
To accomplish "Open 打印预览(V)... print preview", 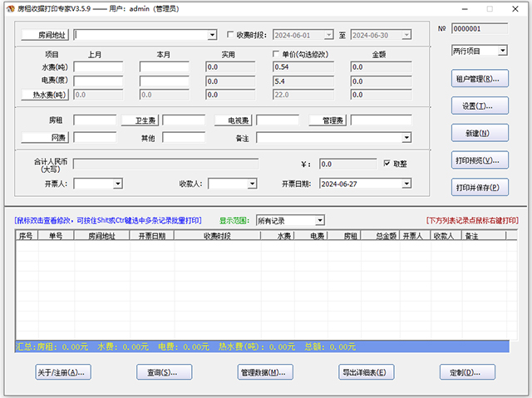I will (x=480, y=160).
